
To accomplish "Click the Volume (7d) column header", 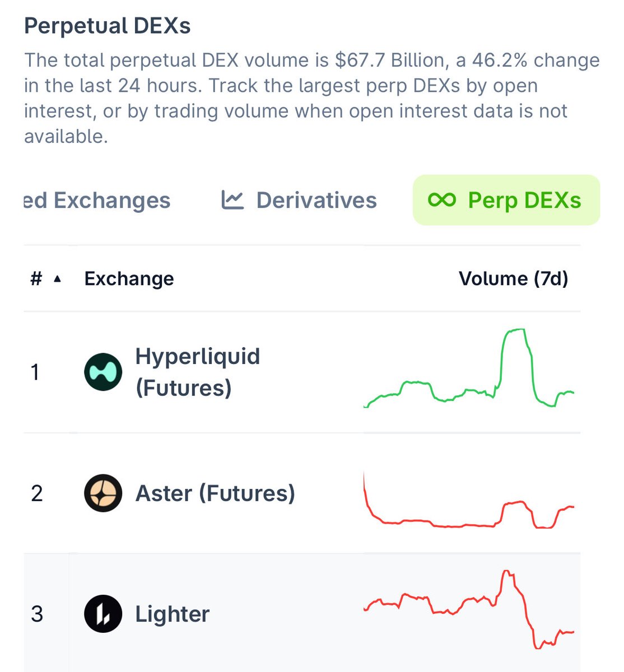I will click(513, 278).
